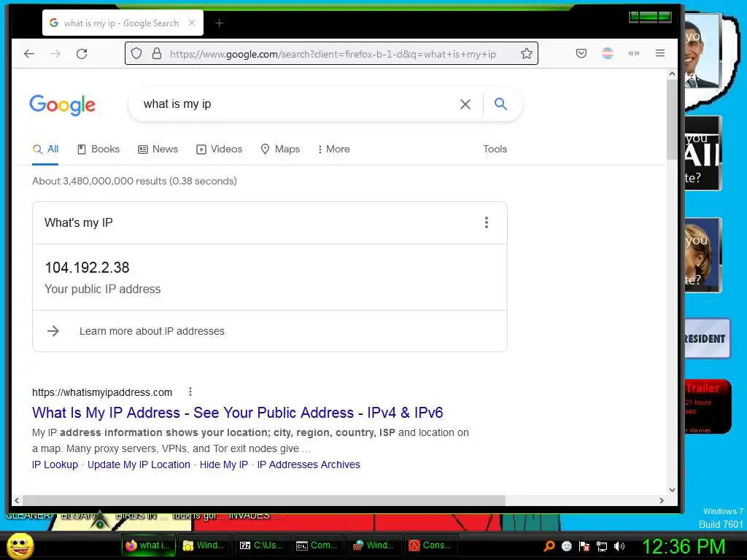The width and height of the screenshot is (747, 560).
Task: Open a new browser tab
Action: (219, 23)
